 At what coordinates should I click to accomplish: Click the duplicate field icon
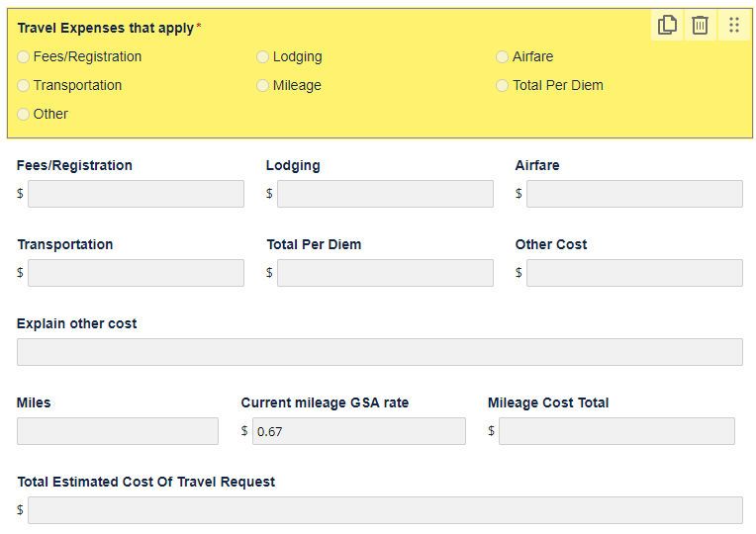pos(668,26)
